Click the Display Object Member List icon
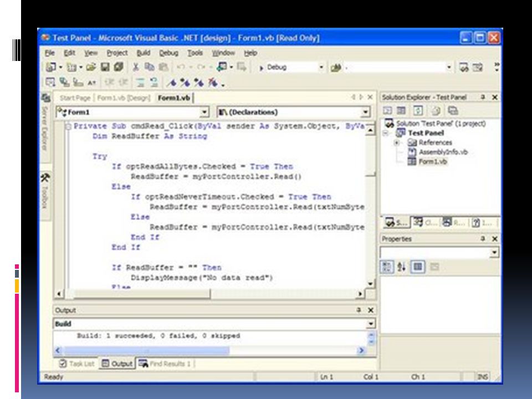The width and height of the screenshot is (532, 399). click(50, 82)
